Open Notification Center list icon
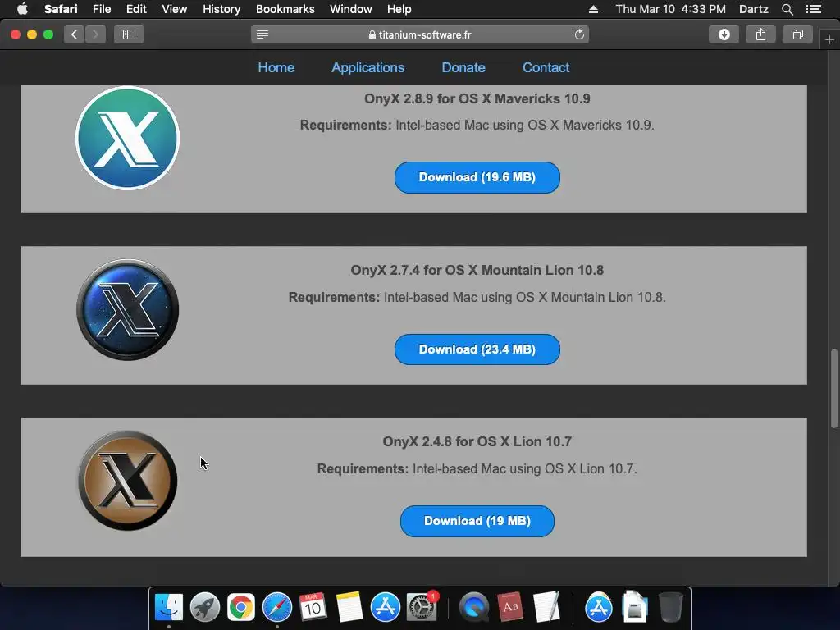Screen dimensions: 840x630 pos(814,9)
